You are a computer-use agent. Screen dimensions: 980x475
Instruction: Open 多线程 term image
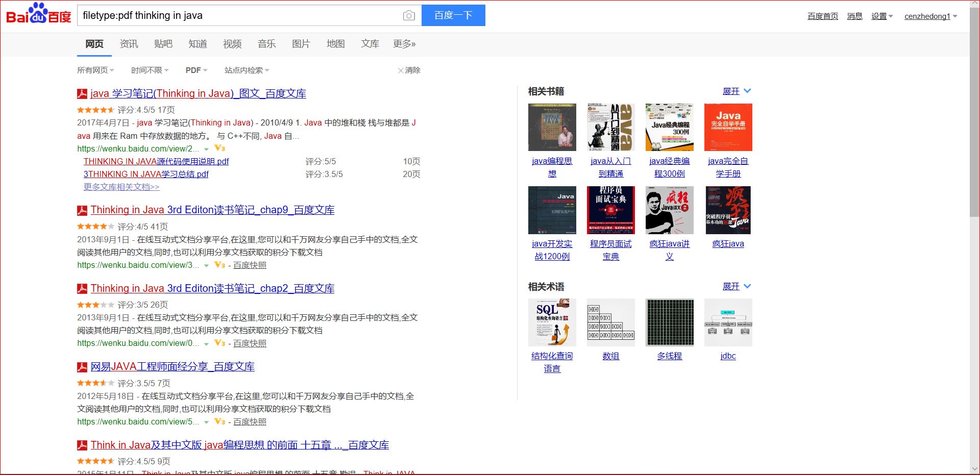pos(670,322)
